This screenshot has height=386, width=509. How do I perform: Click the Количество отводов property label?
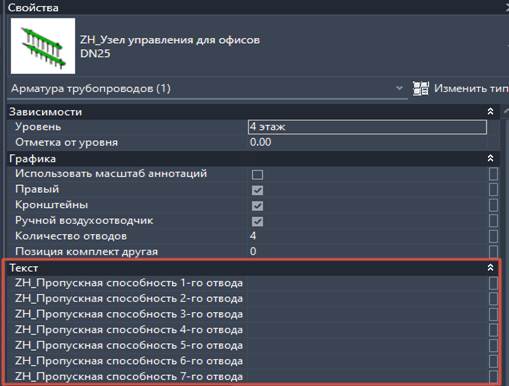tap(71, 236)
